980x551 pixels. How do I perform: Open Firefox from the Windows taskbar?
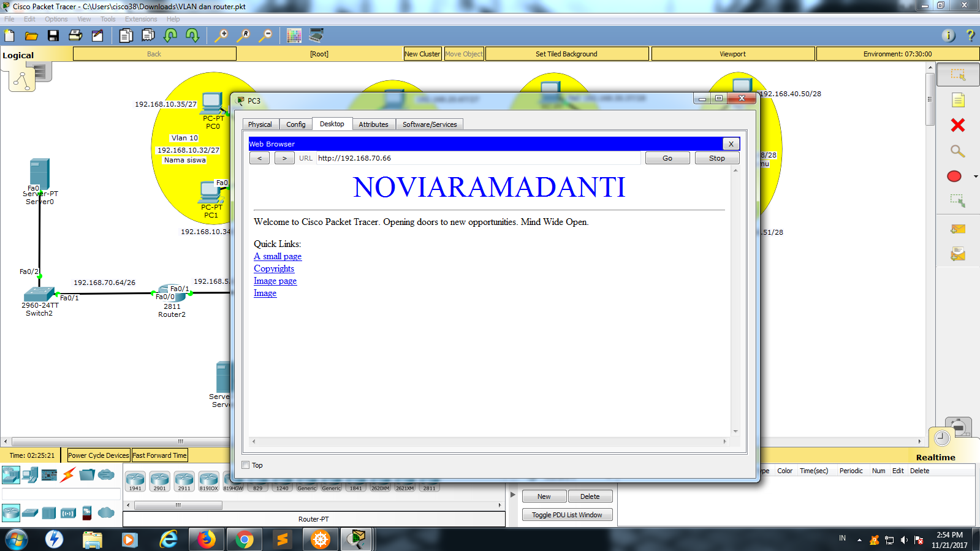[x=207, y=539]
